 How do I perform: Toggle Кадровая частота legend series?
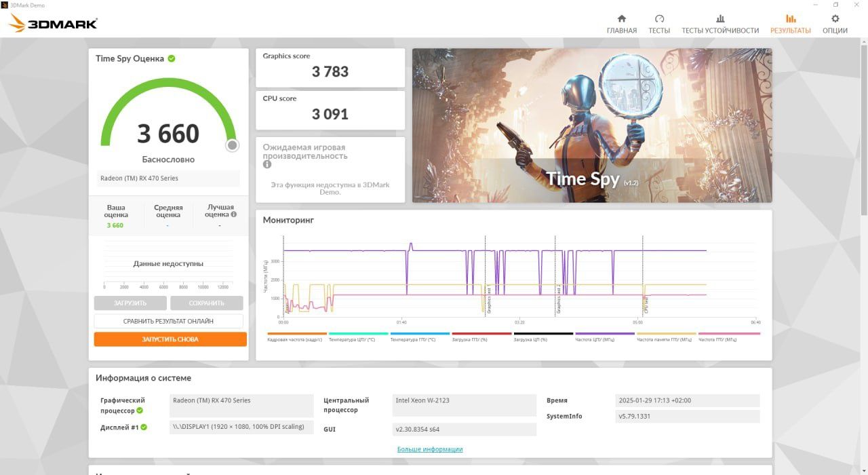coord(297,337)
